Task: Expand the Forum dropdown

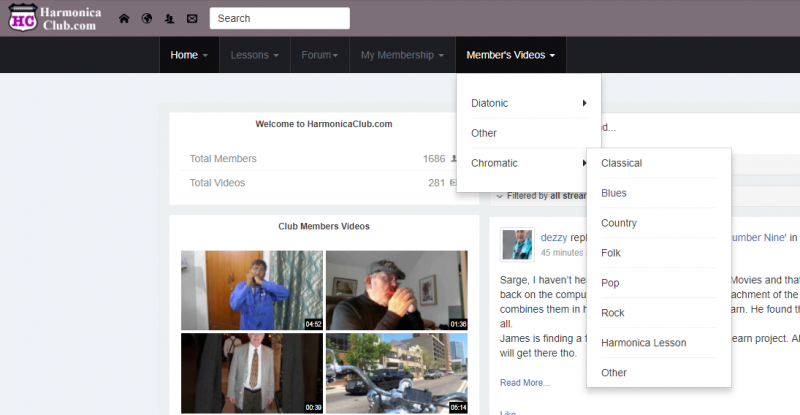Action: pos(320,55)
